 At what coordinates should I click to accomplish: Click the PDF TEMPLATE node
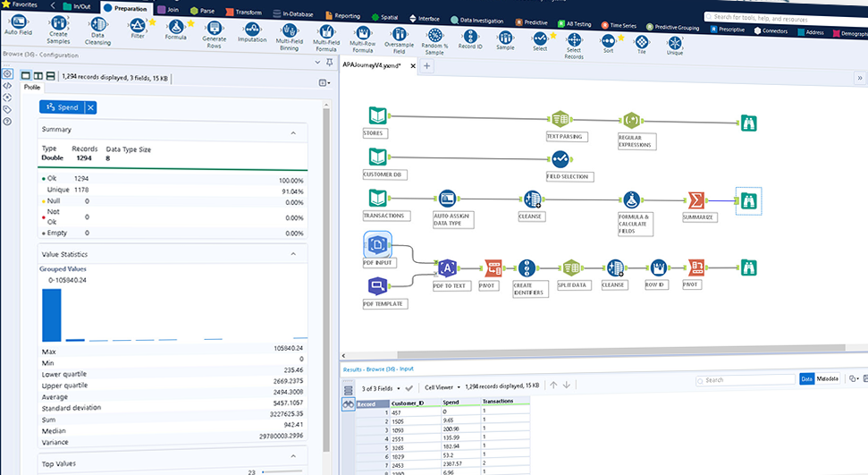(x=377, y=286)
